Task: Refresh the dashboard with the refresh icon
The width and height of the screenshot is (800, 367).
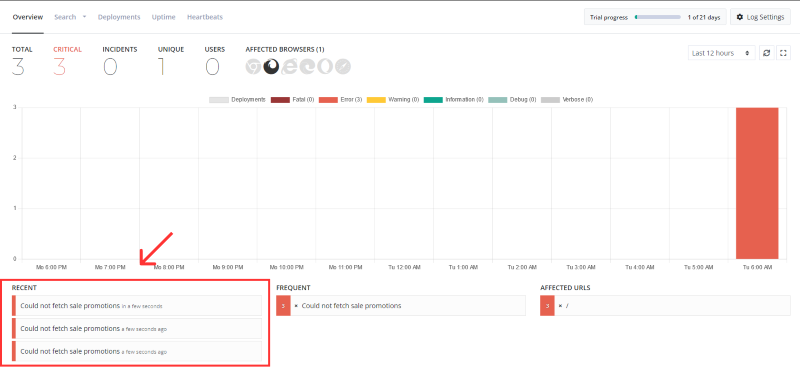Action: pos(766,53)
